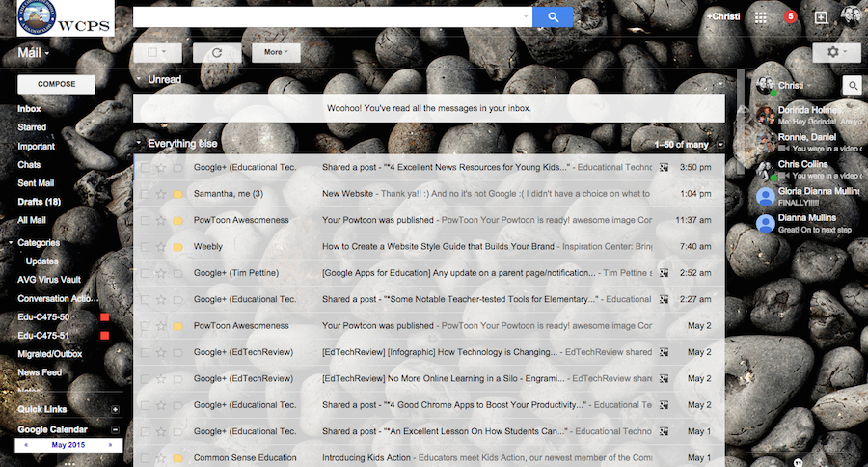Viewport: 868px width, 467px height.
Task: Click the blue search button
Action: tap(553, 17)
